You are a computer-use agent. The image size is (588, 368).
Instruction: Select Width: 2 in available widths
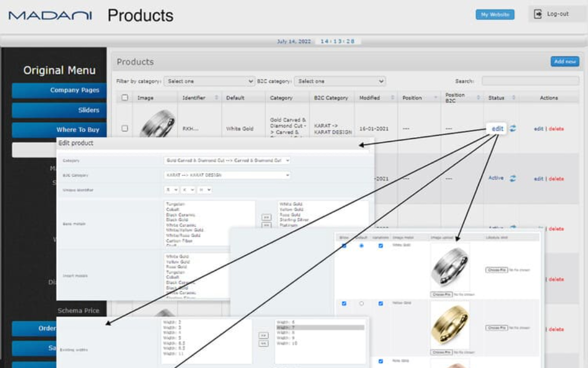tap(172, 322)
